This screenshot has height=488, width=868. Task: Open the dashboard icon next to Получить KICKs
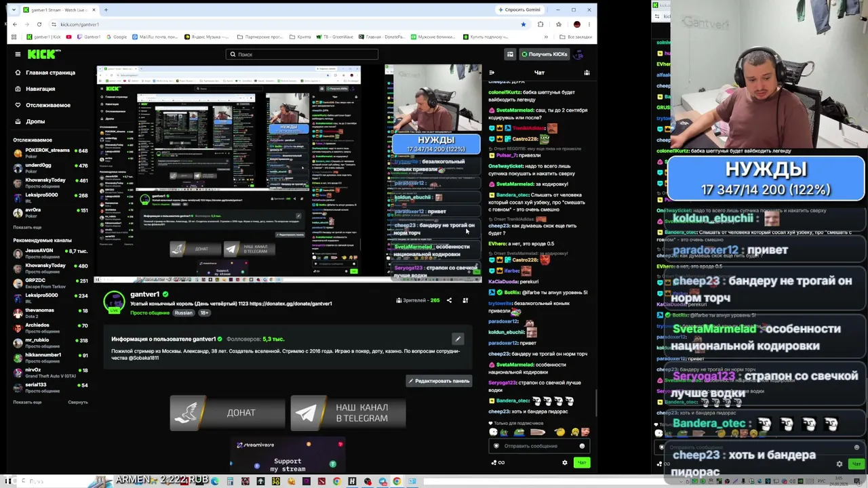(510, 54)
